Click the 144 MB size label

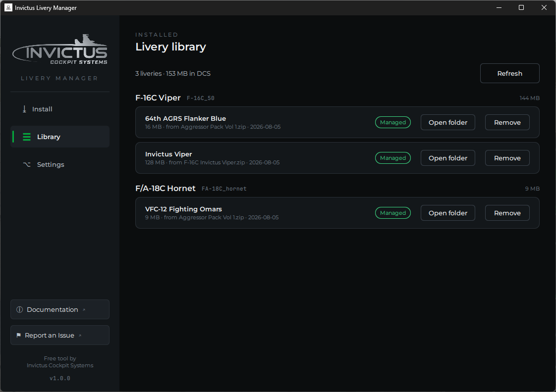point(529,98)
